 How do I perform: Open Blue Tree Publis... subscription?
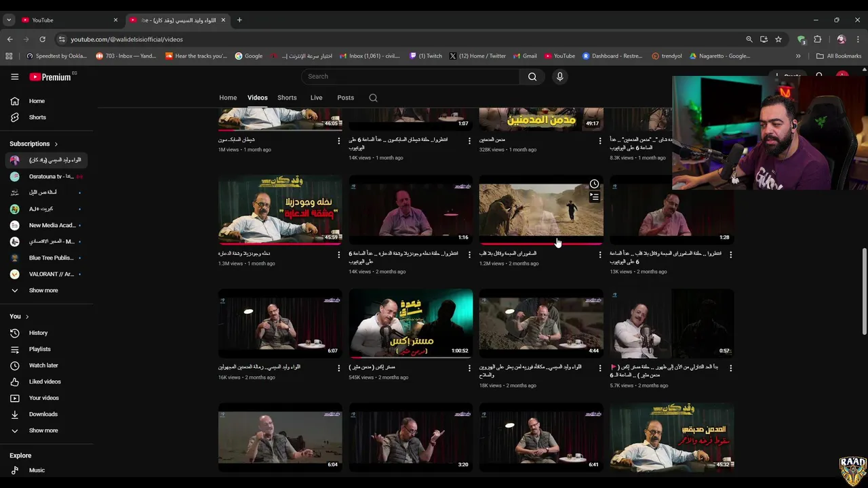[x=47, y=258]
